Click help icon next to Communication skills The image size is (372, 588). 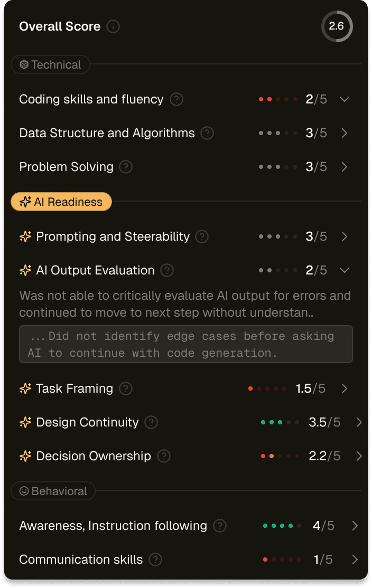[x=155, y=559]
